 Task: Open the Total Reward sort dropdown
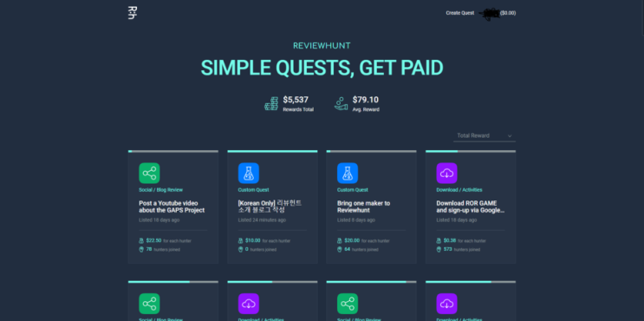(485, 135)
